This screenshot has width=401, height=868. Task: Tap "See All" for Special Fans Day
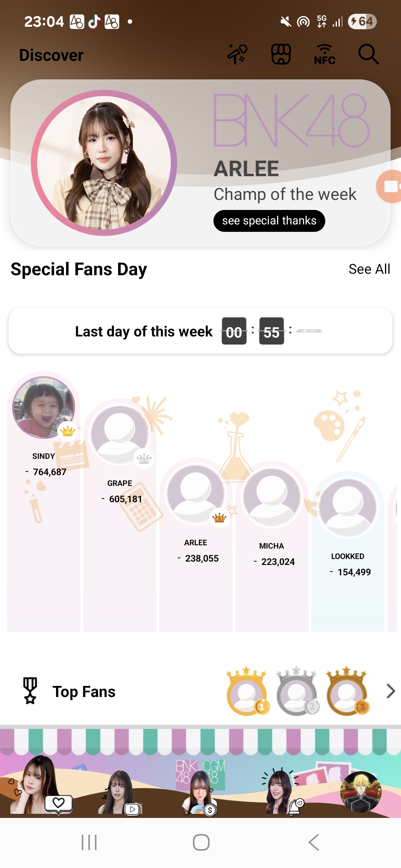[369, 269]
